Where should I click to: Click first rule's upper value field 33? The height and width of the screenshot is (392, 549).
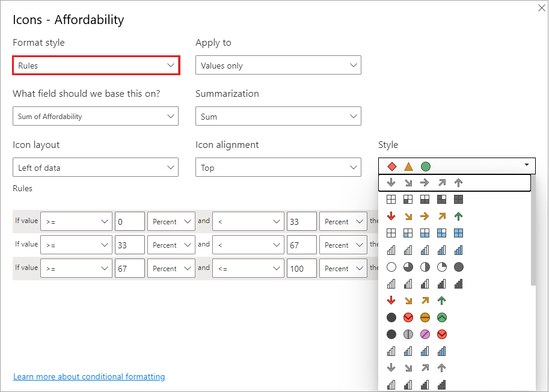pyautogui.click(x=302, y=221)
